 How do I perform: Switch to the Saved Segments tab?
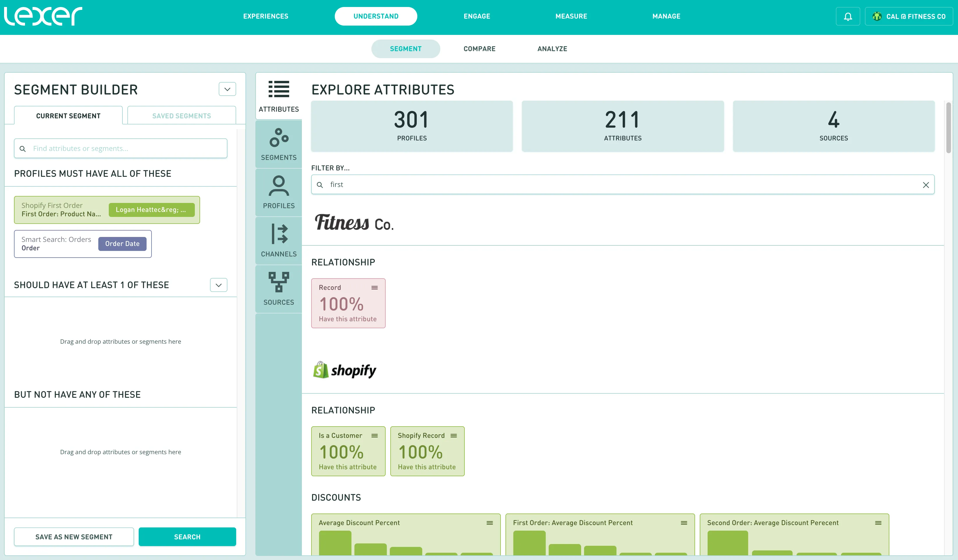(181, 116)
